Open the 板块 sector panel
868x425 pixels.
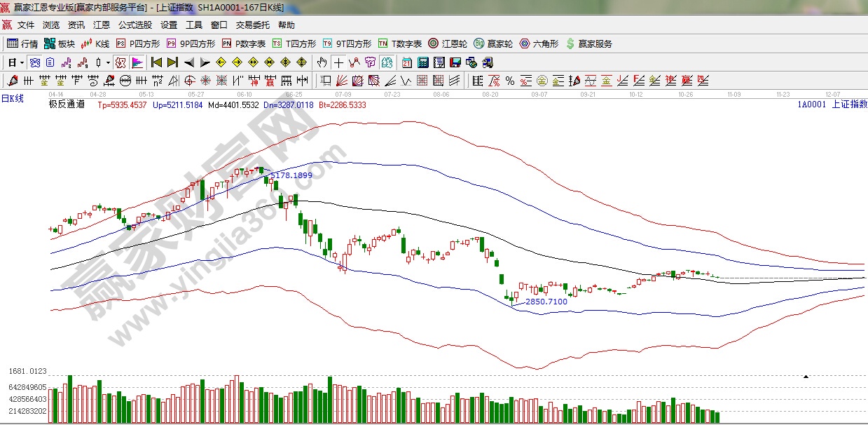(x=59, y=43)
